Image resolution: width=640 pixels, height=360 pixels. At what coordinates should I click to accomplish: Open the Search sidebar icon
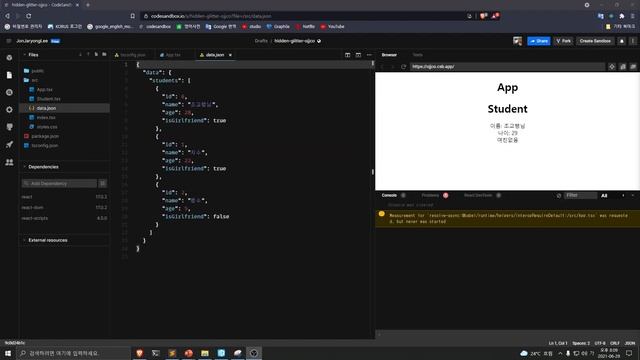(9, 93)
